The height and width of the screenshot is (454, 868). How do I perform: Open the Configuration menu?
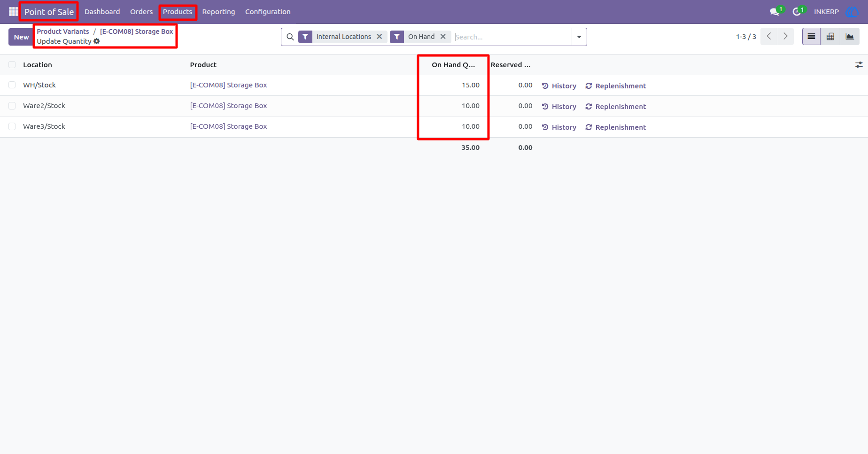click(268, 12)
